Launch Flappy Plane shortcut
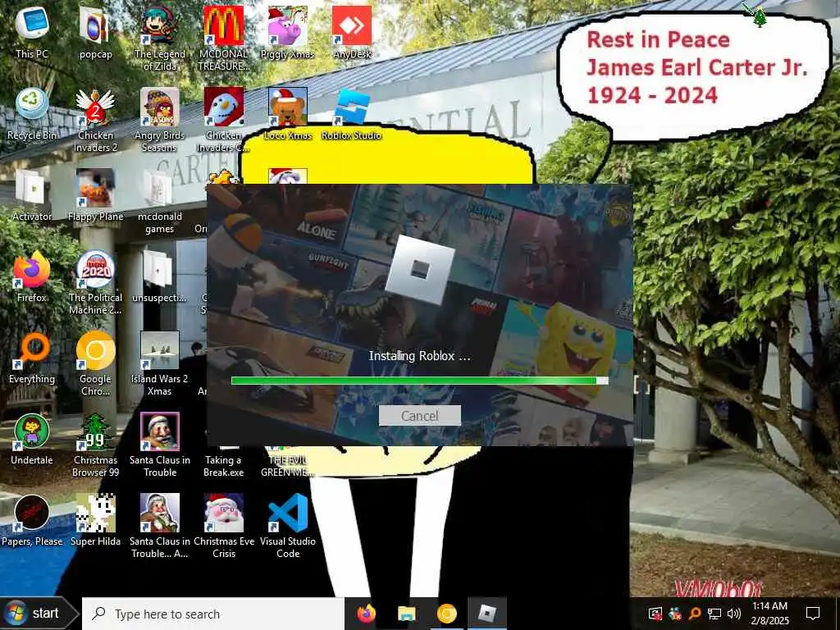The width and height of the screenshot is (840, 630). pos(95,195)
